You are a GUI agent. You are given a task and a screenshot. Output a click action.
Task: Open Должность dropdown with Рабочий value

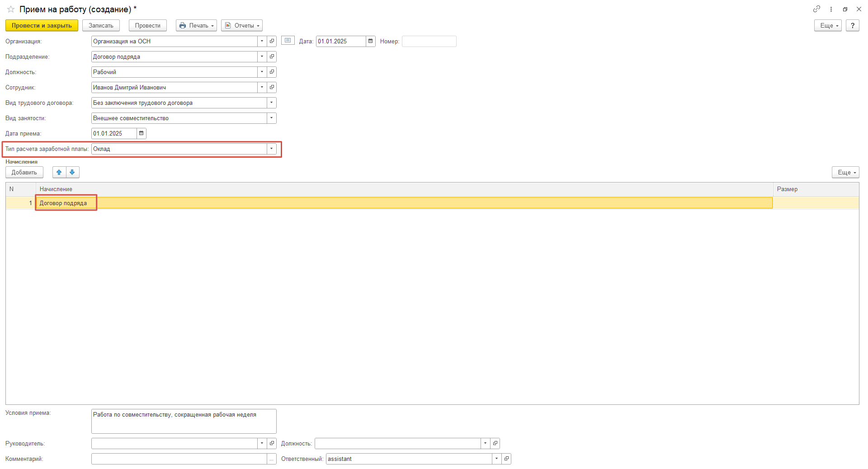coord(262,72)
